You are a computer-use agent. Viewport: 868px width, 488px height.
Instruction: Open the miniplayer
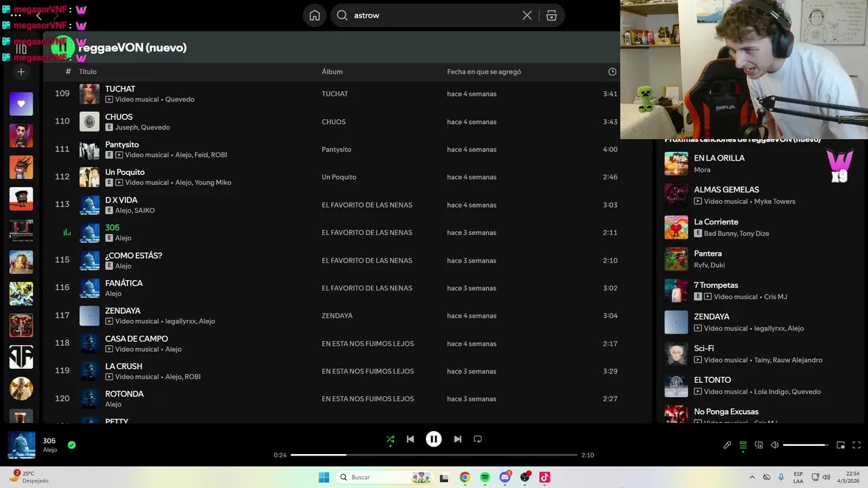841,445
